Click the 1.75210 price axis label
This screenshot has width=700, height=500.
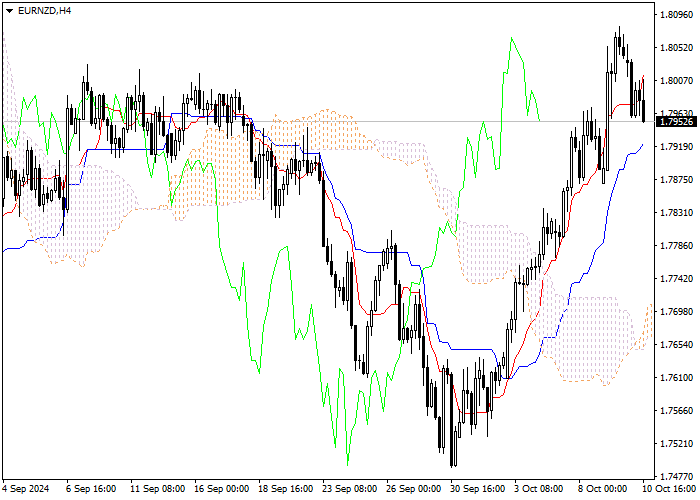677,444
